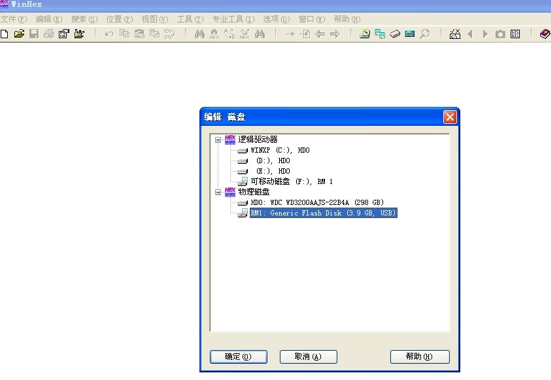Click the Go To Sector icon

click(305, 34)
